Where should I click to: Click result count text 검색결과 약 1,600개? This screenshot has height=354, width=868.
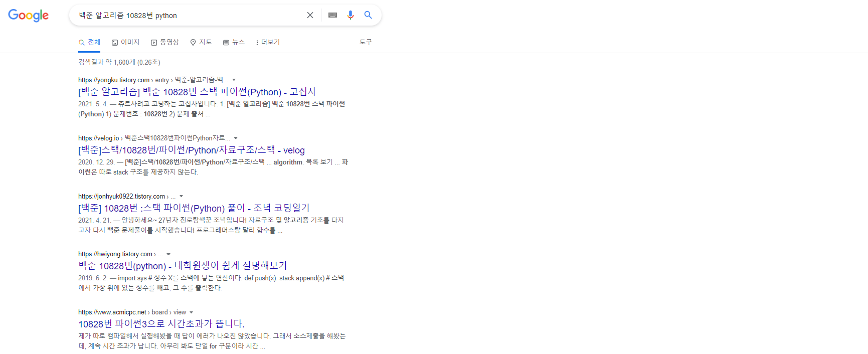pos(119,62)
